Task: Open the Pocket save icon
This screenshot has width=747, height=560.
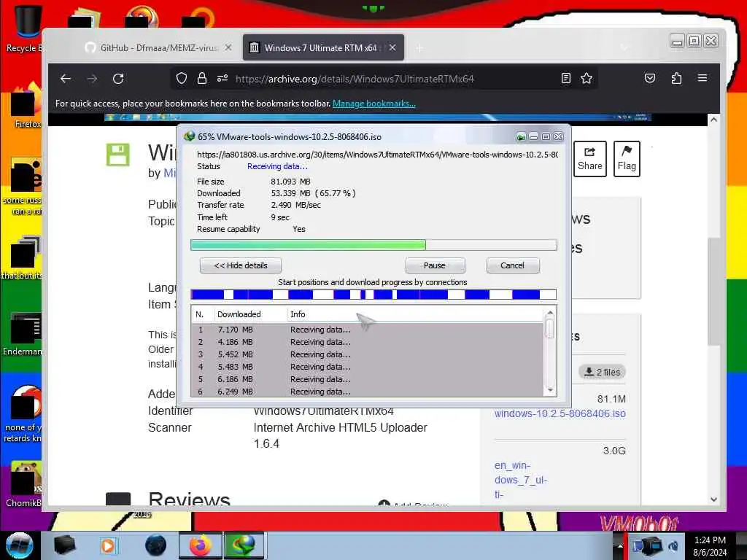Action: coord(650,78)
